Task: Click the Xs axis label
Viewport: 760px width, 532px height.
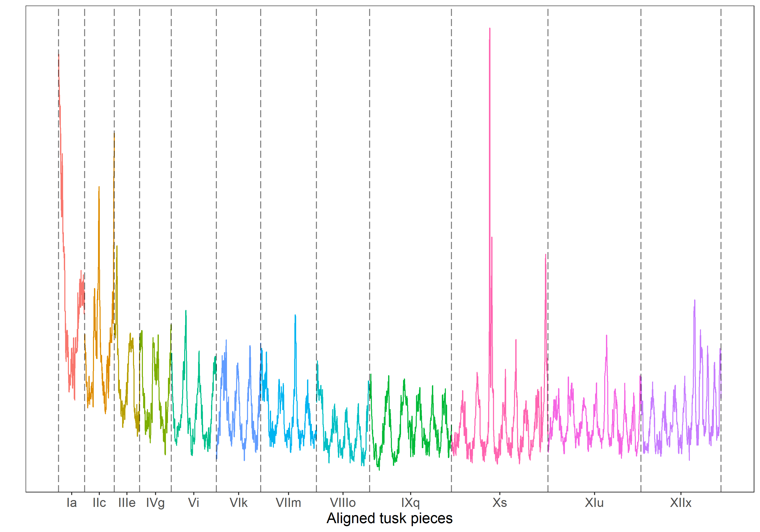Action: tap(500, 503)
